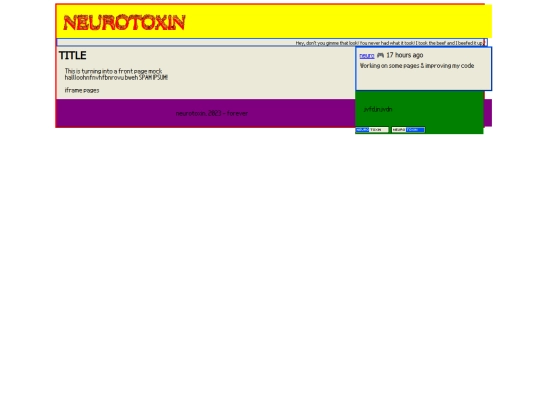Click the second NEURO TOXIN badge with blue right half

point(408,130)
